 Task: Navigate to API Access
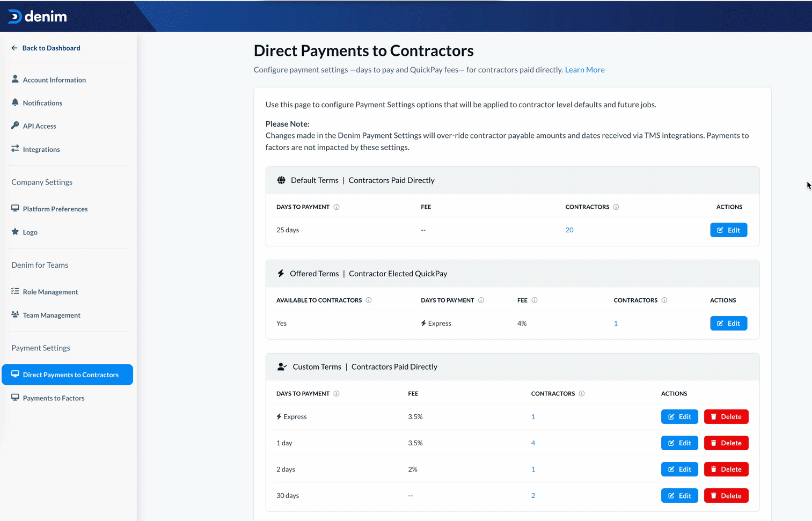coord(39,126)
